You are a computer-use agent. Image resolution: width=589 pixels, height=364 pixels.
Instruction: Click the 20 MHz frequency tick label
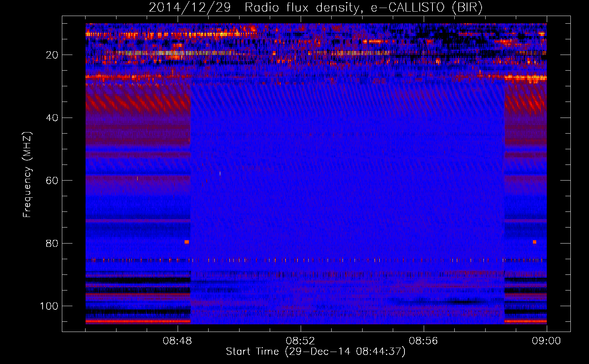52,55
